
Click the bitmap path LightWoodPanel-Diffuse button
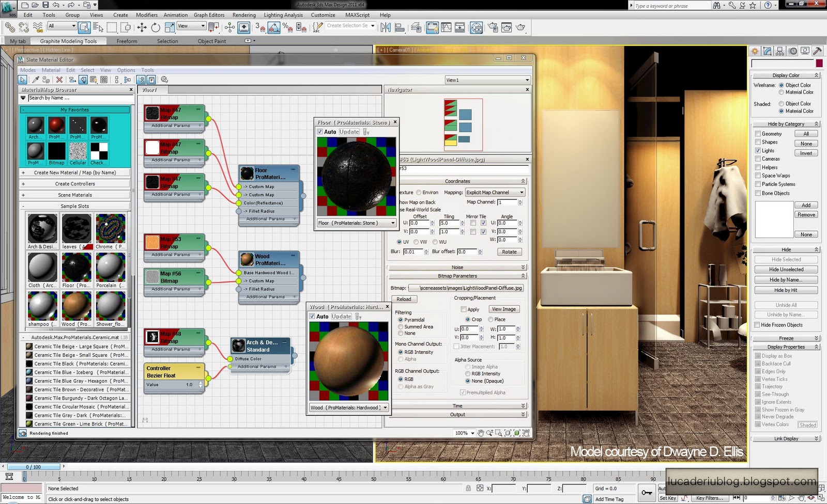(x=466, y=288)
